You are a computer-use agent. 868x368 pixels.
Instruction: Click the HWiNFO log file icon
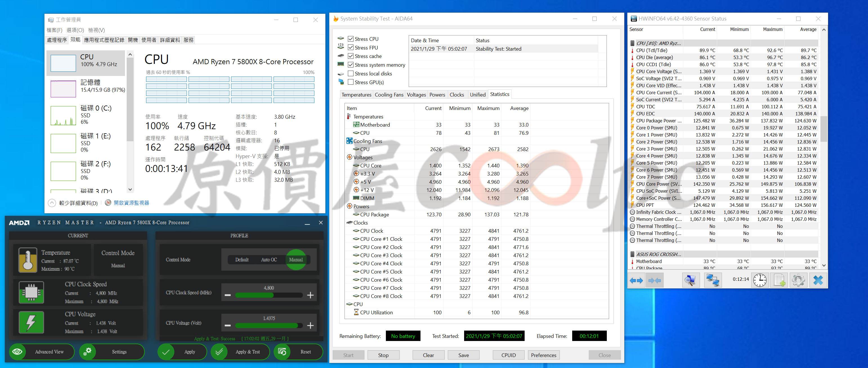point(779,280)
